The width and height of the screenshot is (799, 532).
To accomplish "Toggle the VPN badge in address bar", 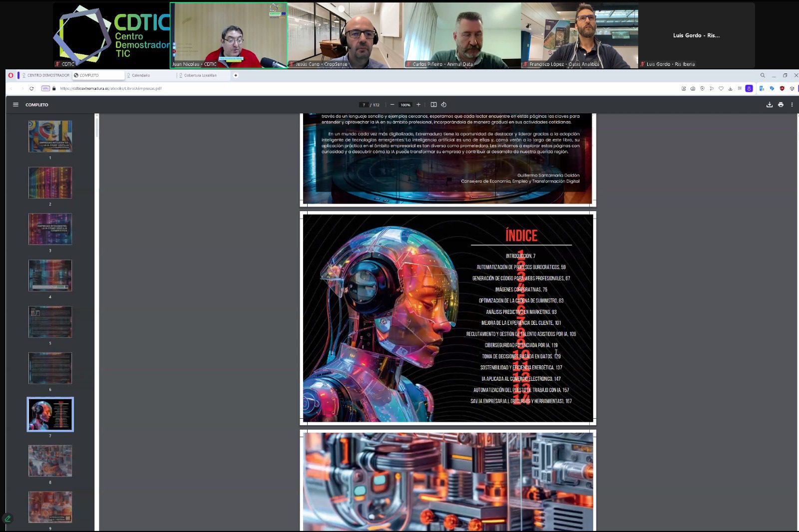I will point(45,88).
